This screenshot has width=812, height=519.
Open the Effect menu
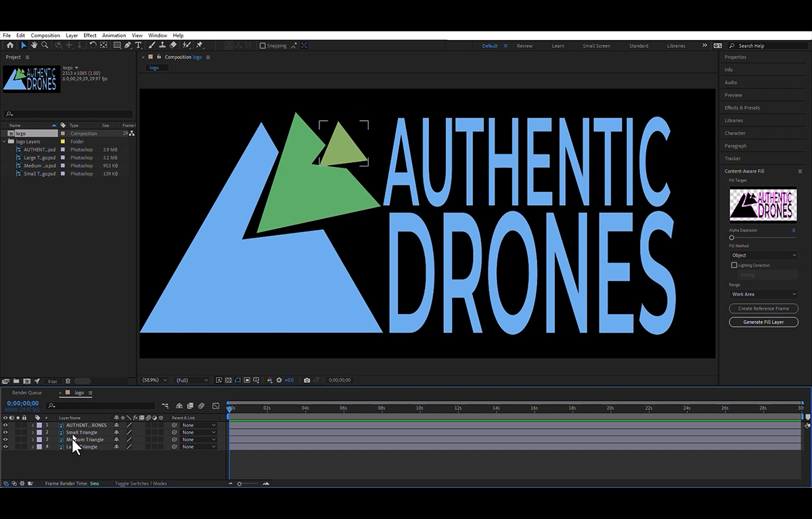[90, 35]
